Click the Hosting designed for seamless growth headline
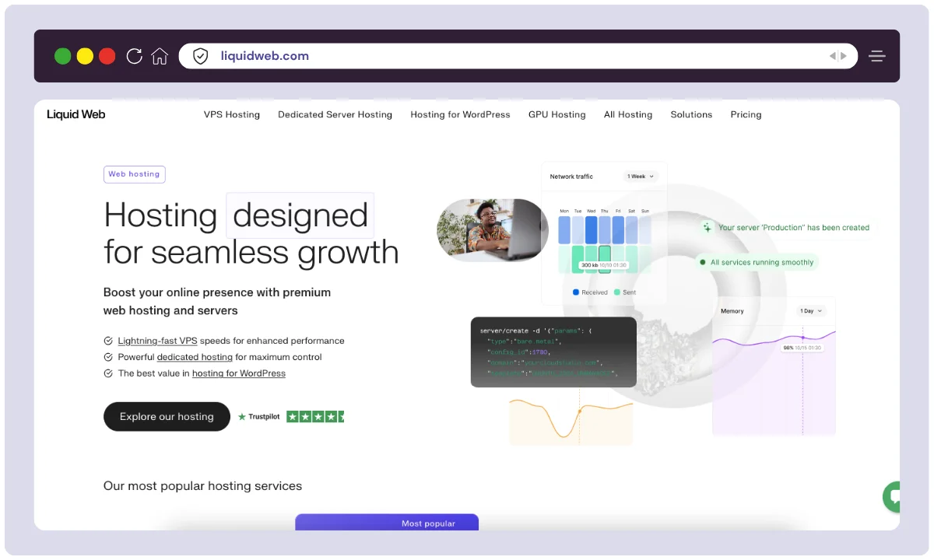 (x=251, y=233)
